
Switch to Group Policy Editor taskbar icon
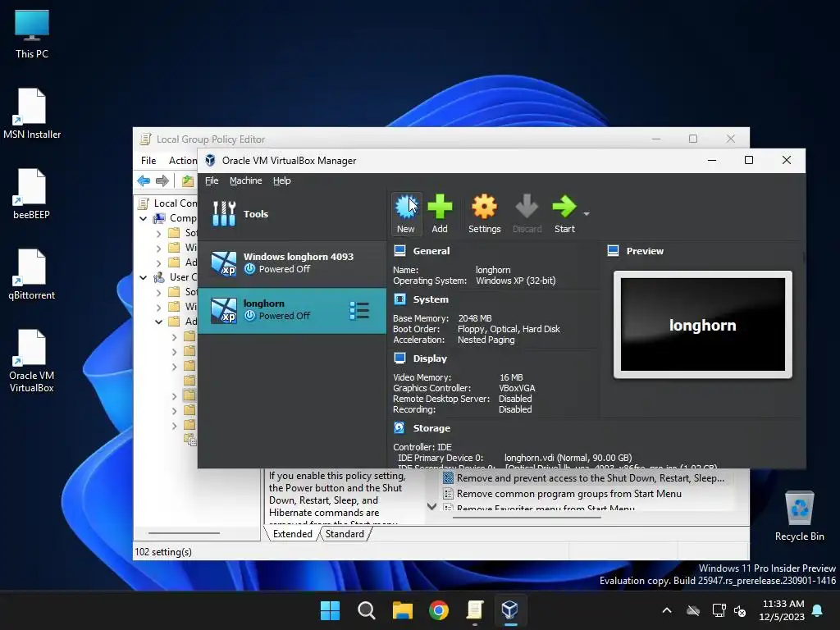(x=475, y=610)
